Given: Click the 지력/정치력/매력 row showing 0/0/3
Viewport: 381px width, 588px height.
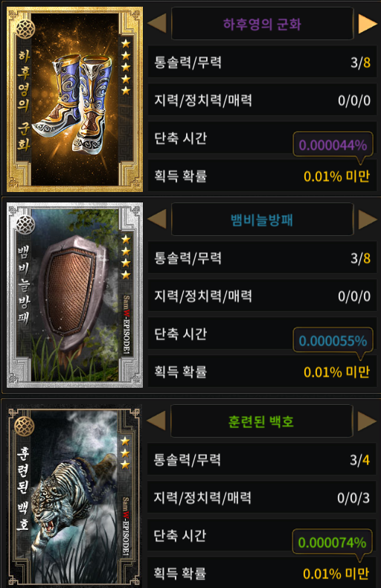Looking at the screenshot, I should click(x=261, y=497).
